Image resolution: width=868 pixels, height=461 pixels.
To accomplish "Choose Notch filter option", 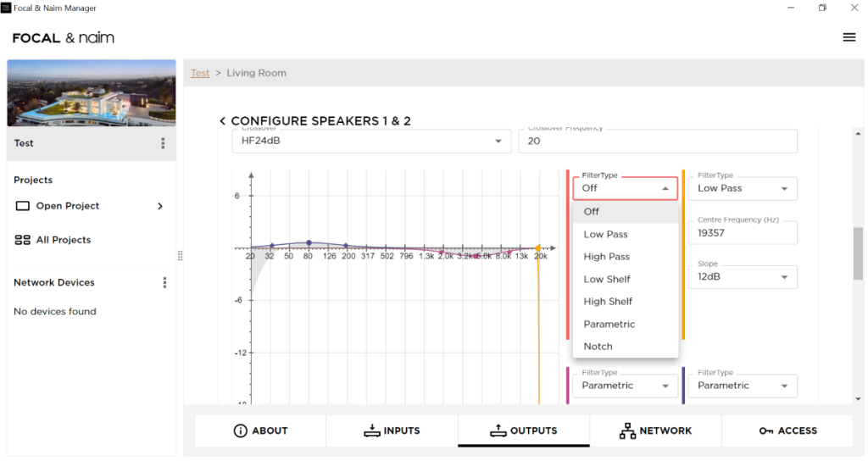I will pos(626,346).
